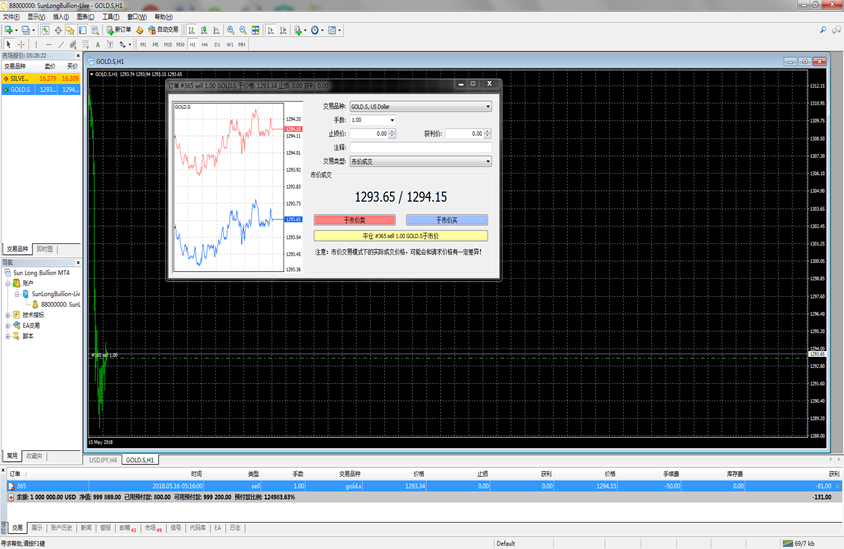Click the yellow close order #365 button

[x=400, y=236]
